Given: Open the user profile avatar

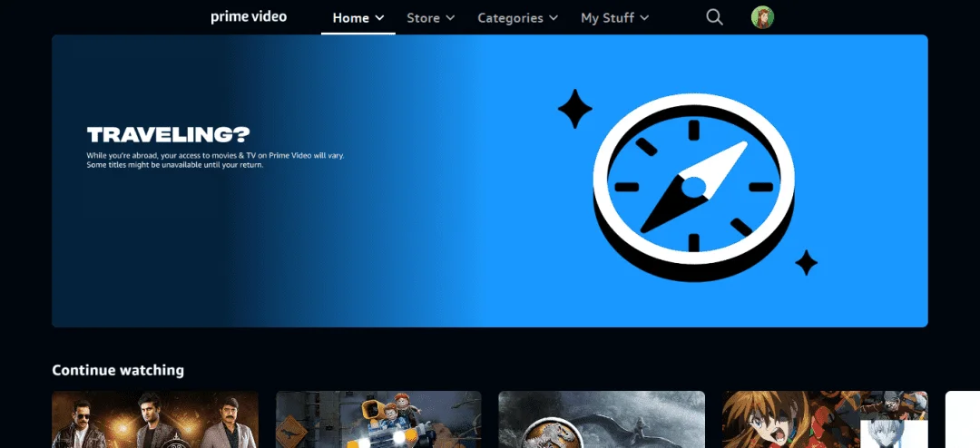Looking at the screenshot, I should 762,17.
